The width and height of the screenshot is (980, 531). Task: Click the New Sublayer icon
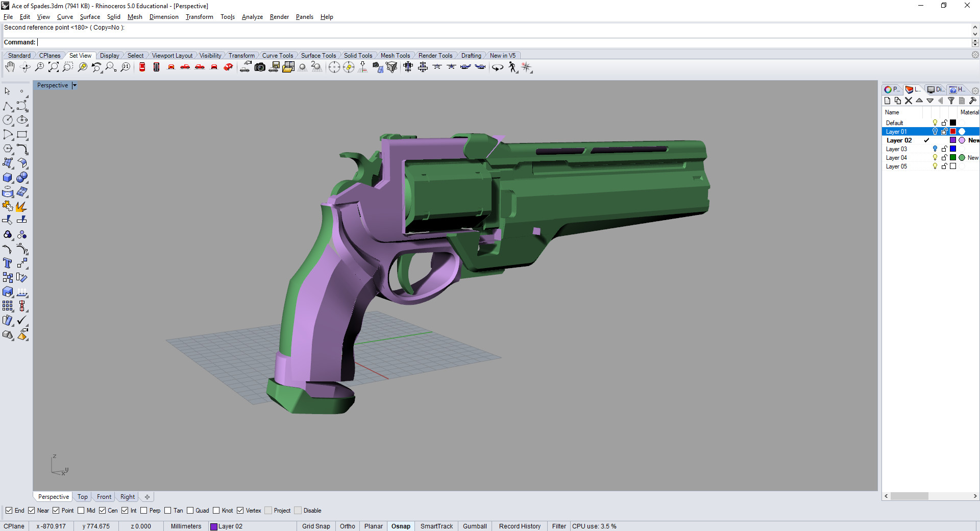898,101
